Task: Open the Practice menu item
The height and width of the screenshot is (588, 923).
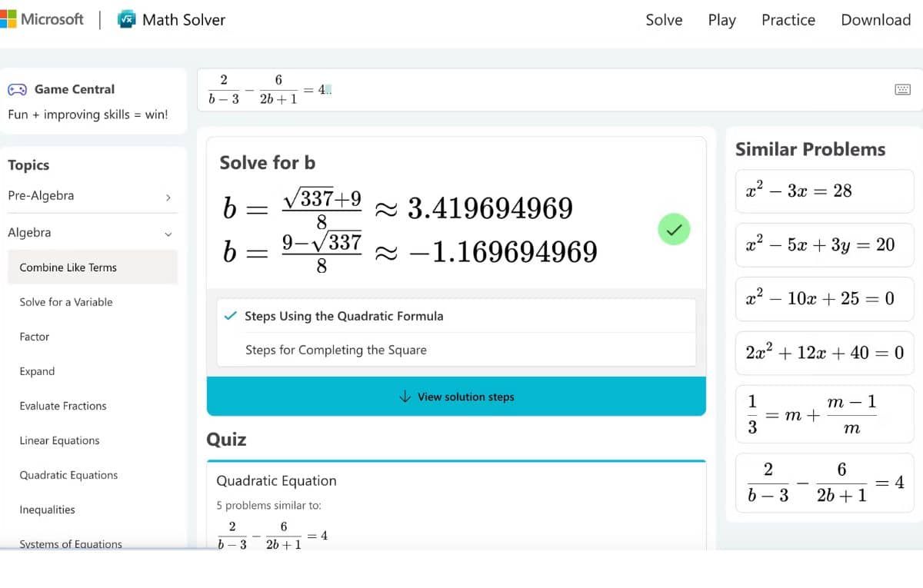Action: point(788,20)
